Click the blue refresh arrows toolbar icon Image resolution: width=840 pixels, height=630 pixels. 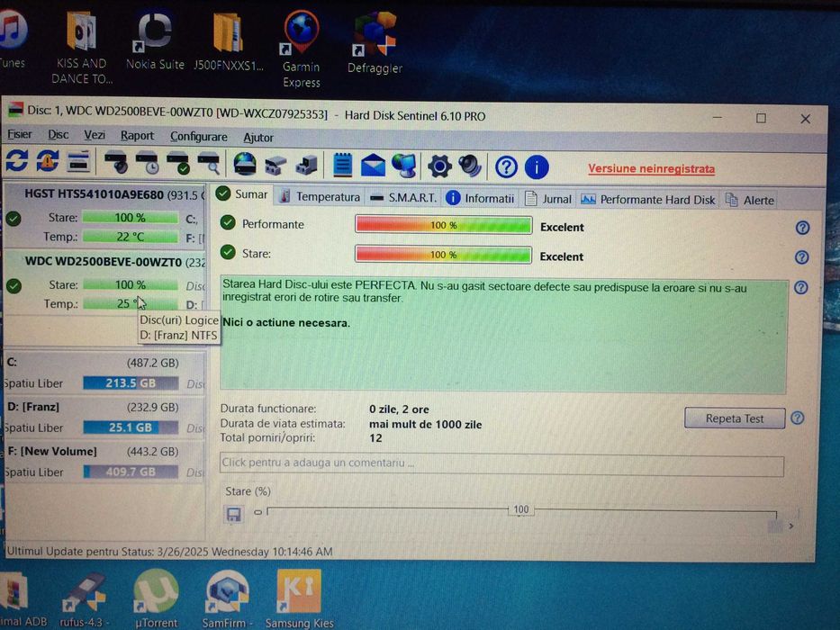(17, 160)
